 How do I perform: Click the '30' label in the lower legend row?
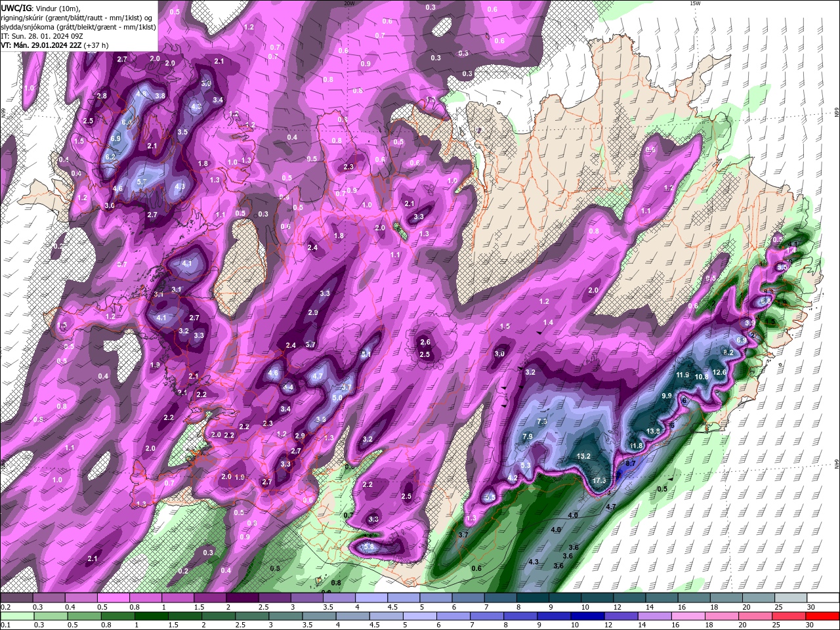pyautogui.click(x=810, y=625)
